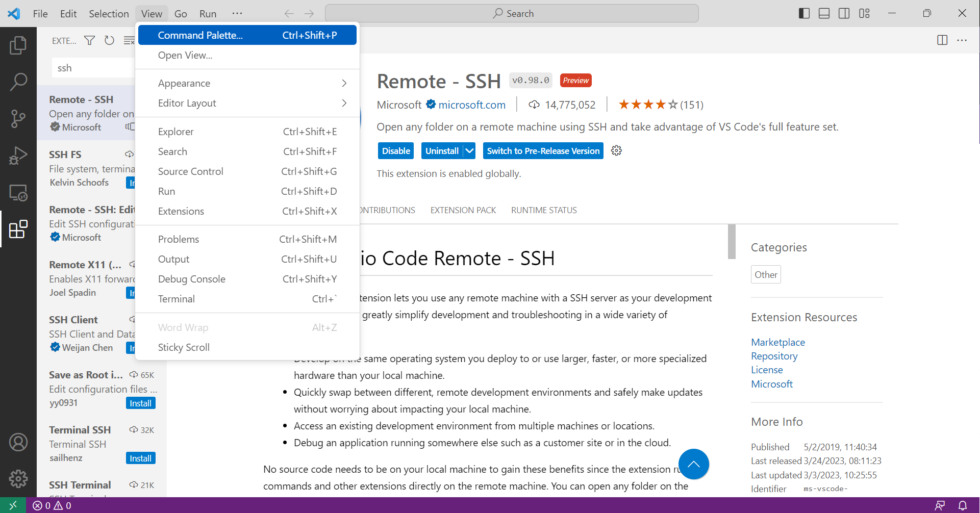Go forward using the navigation arrow
980x513 pixels.
tap(309, 14)
